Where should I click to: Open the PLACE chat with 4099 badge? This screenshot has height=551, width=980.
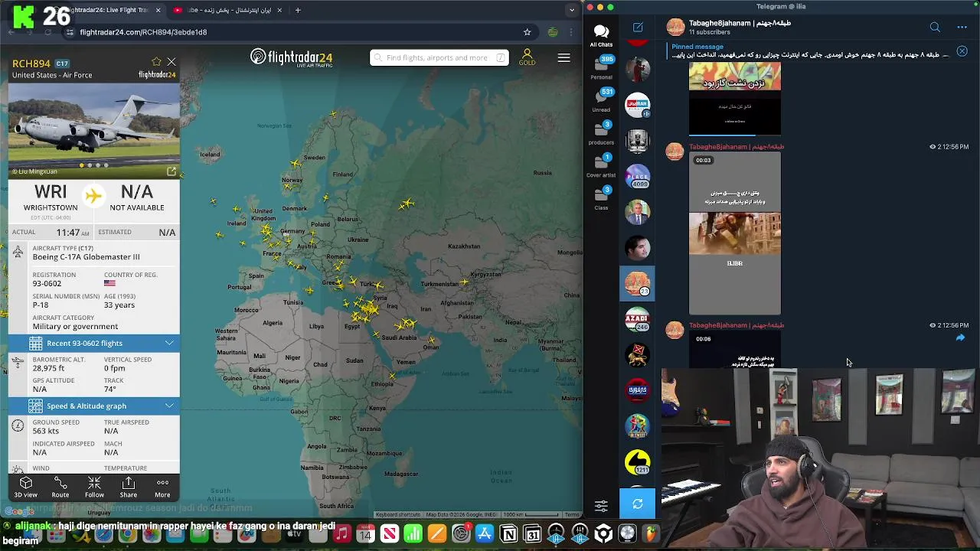(637, 176)
